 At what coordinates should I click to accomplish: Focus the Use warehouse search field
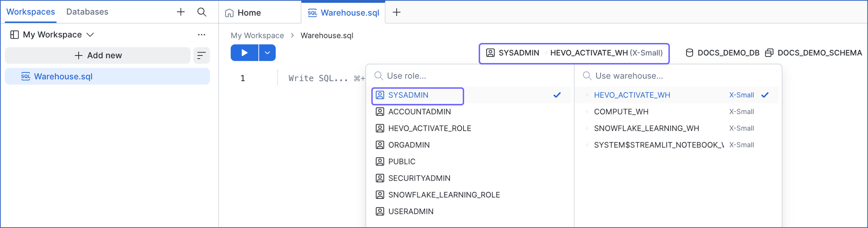coord(678,76)
